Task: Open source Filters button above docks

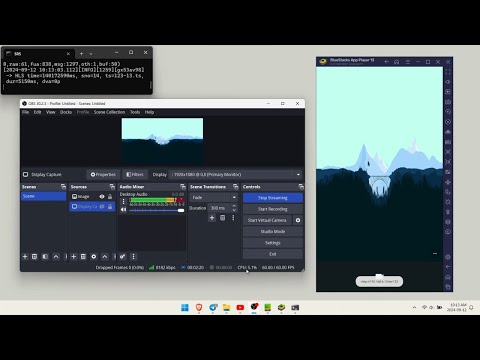Action: pyautogui.click(x=135, y=174)
